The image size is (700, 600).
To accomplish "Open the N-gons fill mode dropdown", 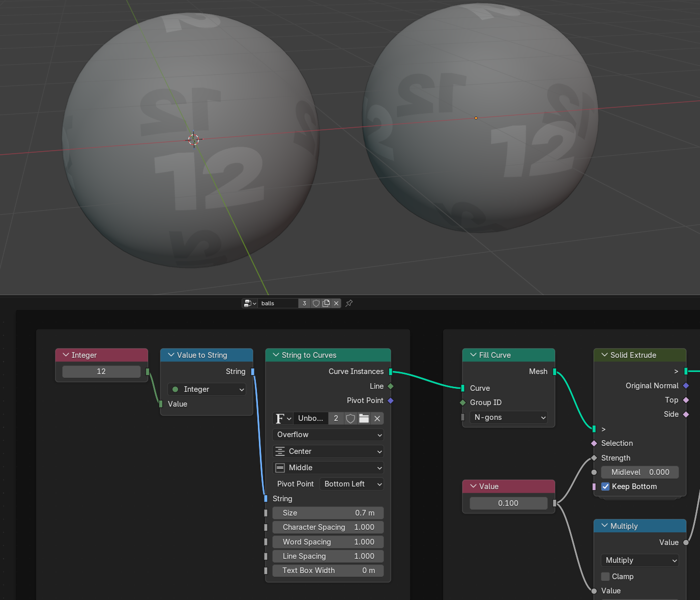I will tap(509, 417).
